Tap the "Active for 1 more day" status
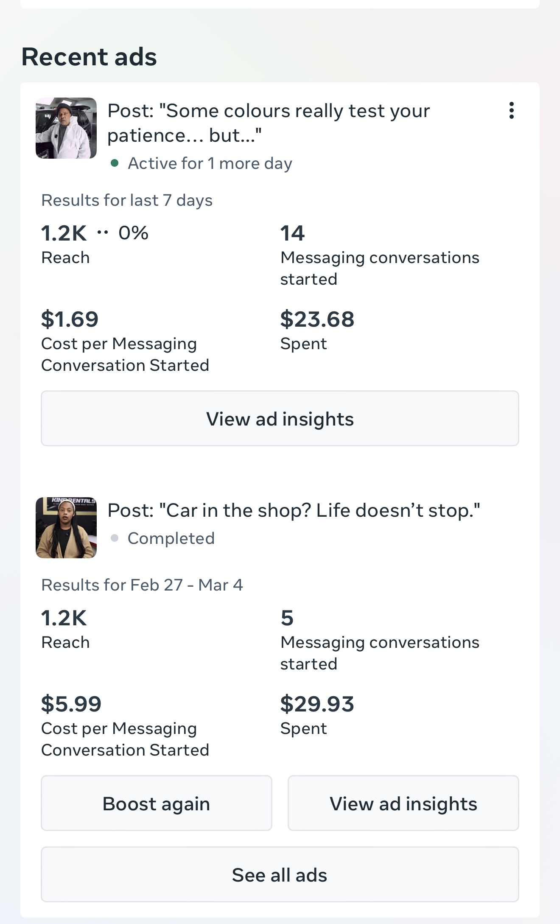Viewport: 560px width, 924px height. pos(210,163)
